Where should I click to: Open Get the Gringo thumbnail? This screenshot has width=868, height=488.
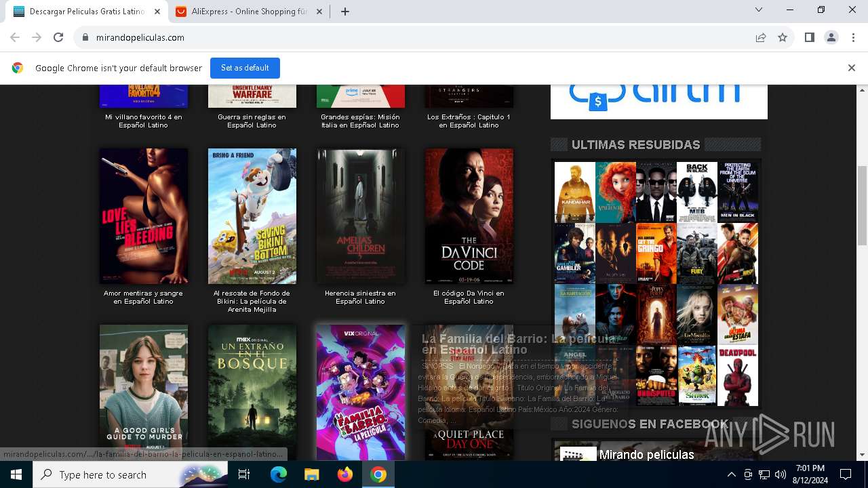point(656,253)
